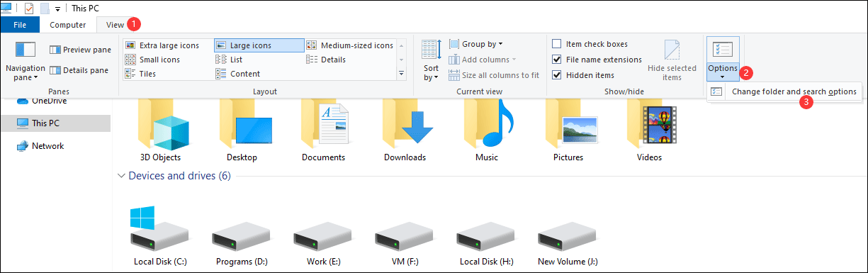Choose Tiles layout
This screenshot has width=868, height=273.
pyautogui.click(x=140, y=74)
